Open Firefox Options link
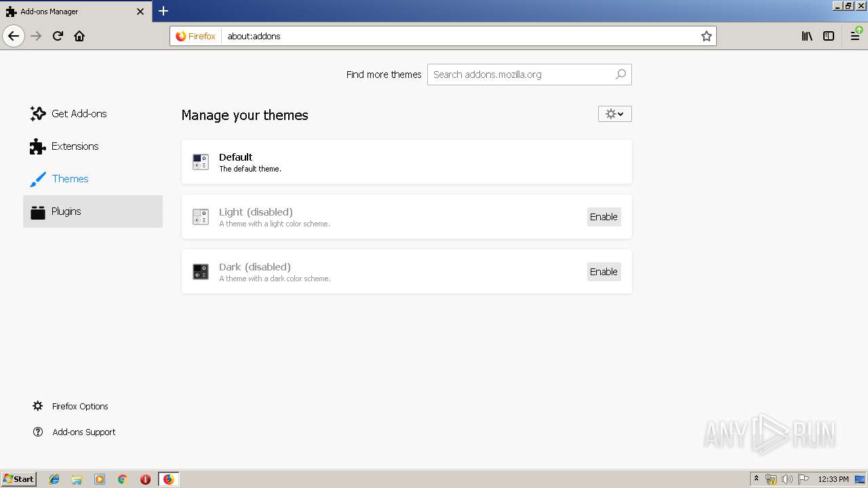The width and height of the screenshot is (868, 488). pyautogui.click(x=80, y=407)
